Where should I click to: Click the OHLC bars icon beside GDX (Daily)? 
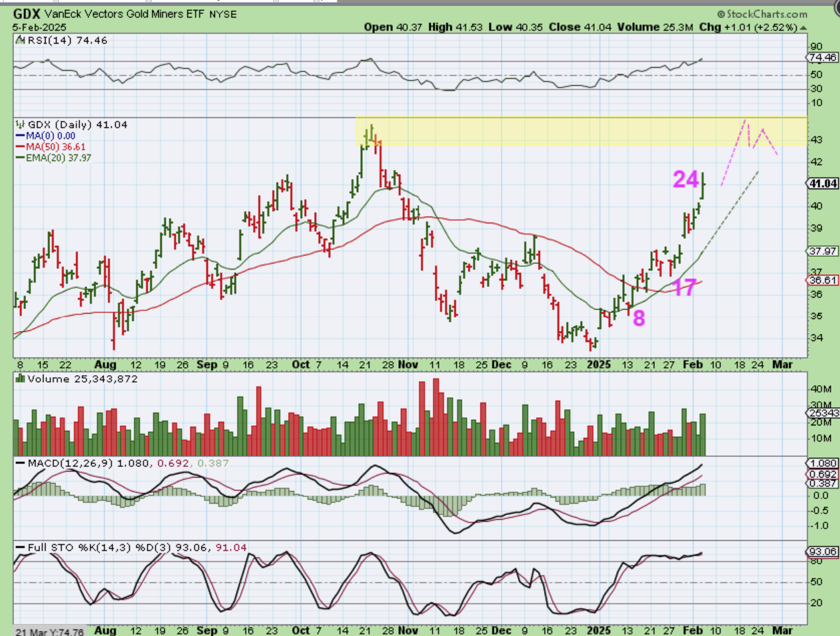coord(19,124)
